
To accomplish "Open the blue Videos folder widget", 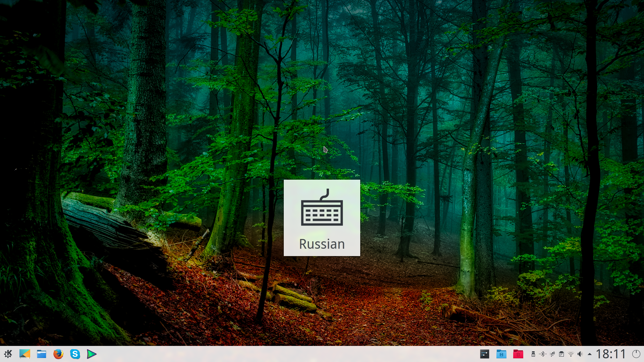I will click(x=501, y=354).
